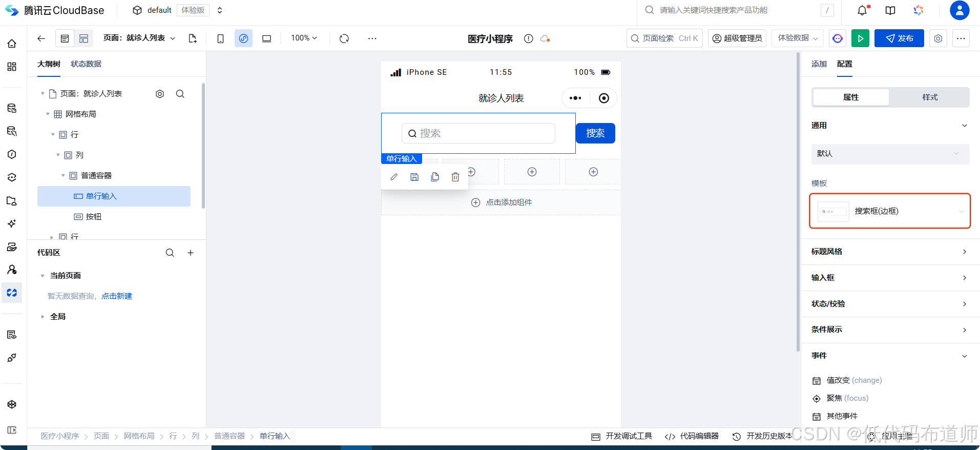Click the refresh canvas icon
The image size is (980, 450).
344,38
